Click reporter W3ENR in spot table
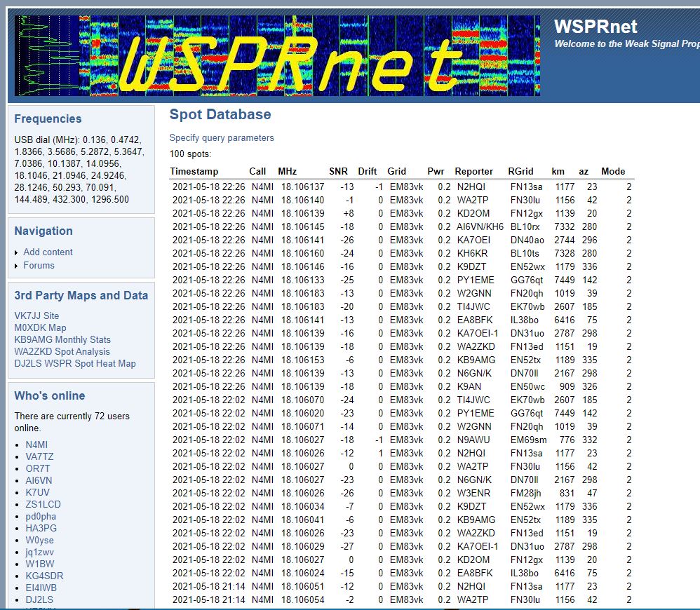The image size is (700, 610). pyautogui.click(x=473, y=493)
